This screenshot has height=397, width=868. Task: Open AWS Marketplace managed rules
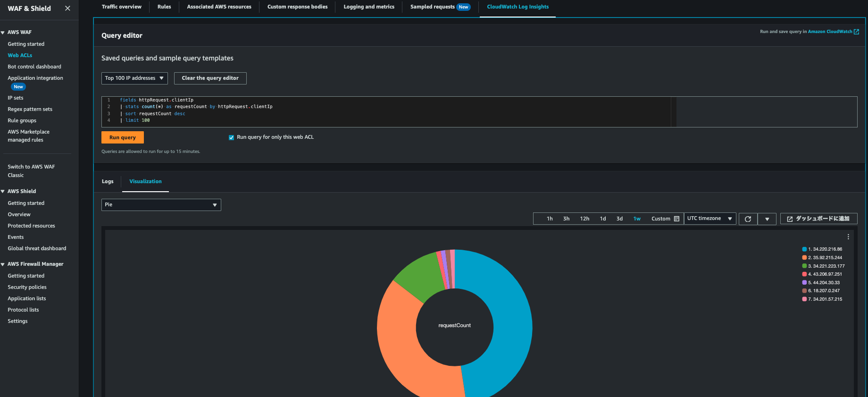tap(29, 136)
